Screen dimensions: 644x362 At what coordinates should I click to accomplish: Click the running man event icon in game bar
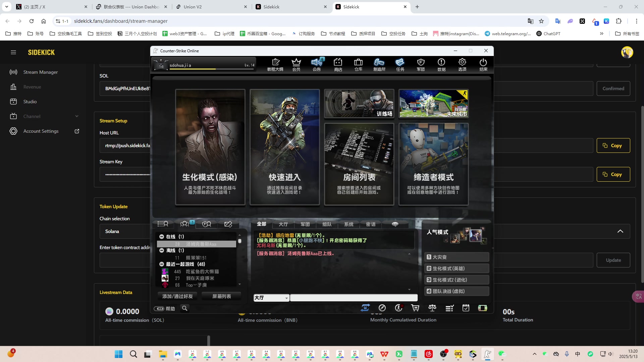click(399, 308)
